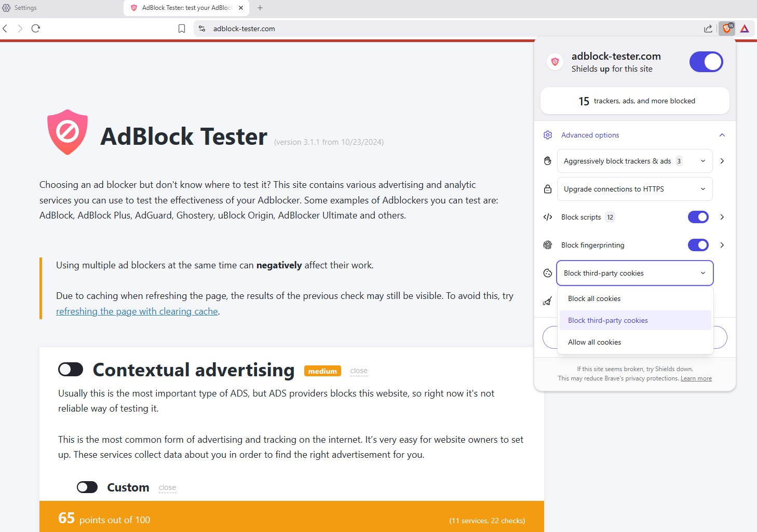Close the AdBlock Tester tab
The height and width of the screenshot is (532, 757).
(241, 8)
